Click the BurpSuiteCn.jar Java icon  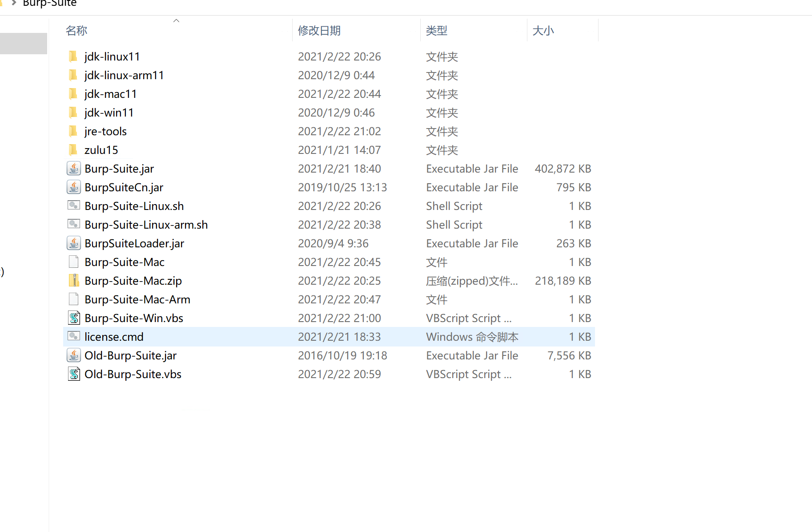[x=74, y=187]
